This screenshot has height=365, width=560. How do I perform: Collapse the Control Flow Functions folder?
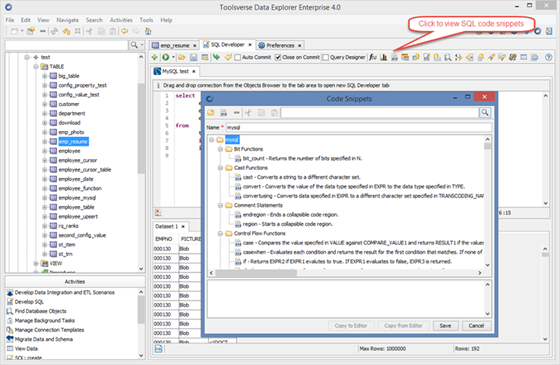(x=220, y=234)
